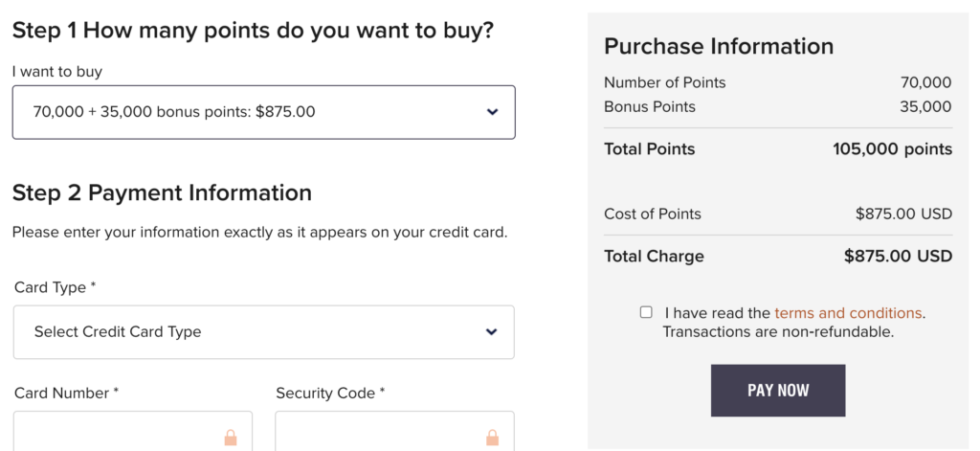This screenshot has width=980, height=451.
Task: Click the 35,000 Bonus Points value
Action: (925, 107)
